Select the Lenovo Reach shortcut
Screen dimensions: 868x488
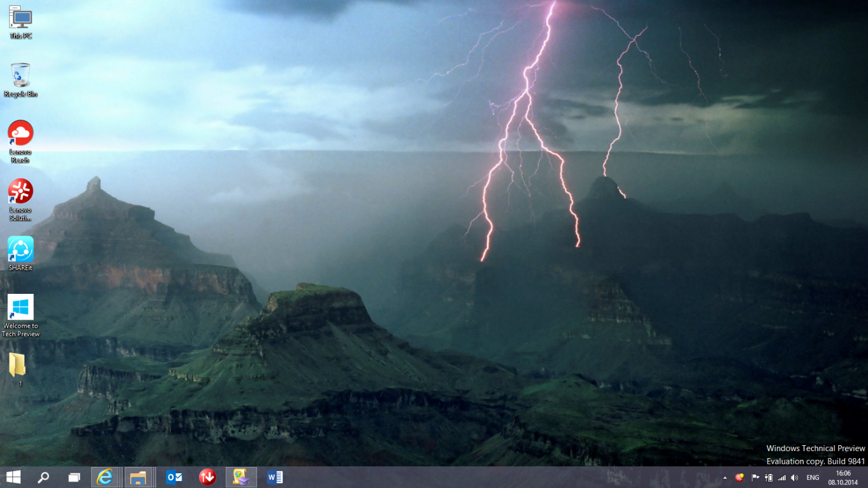(x=21, y=141)
